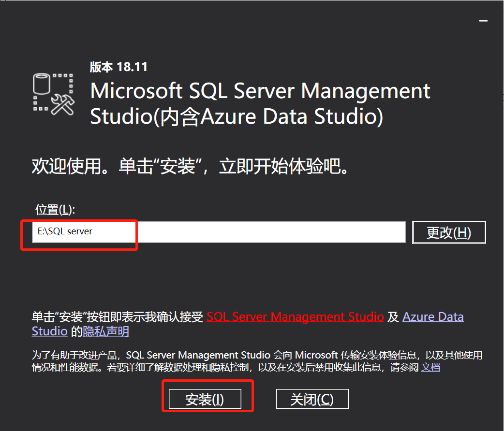
Task: Focus the 位置 install path field
Action: (x=219, y=232)
